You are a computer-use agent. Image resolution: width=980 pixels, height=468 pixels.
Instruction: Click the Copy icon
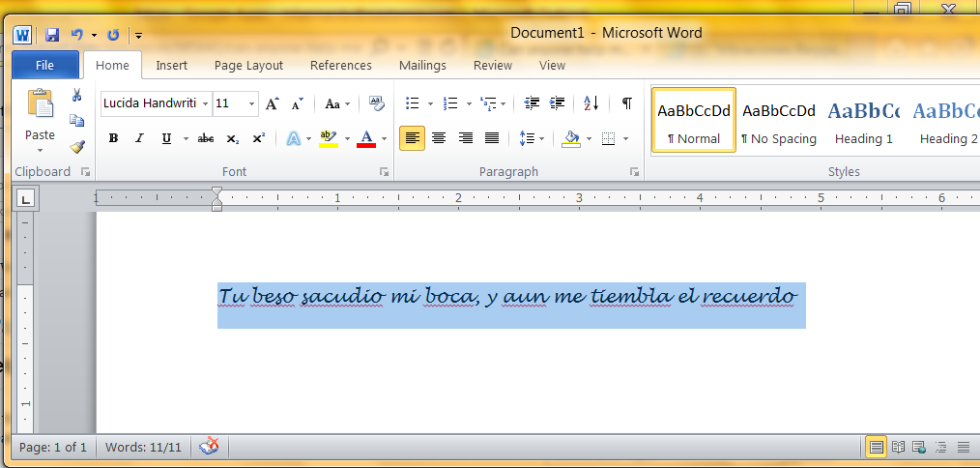(77, 121)
